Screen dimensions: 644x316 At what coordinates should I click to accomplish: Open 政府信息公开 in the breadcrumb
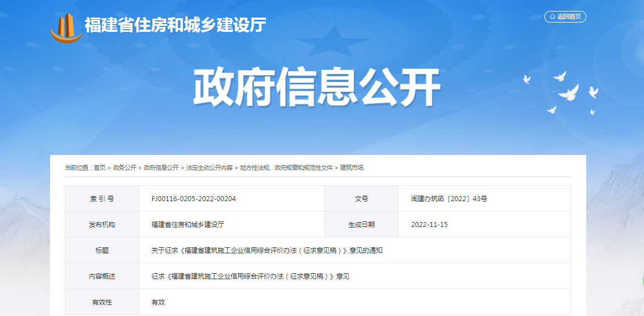(161, 168)
